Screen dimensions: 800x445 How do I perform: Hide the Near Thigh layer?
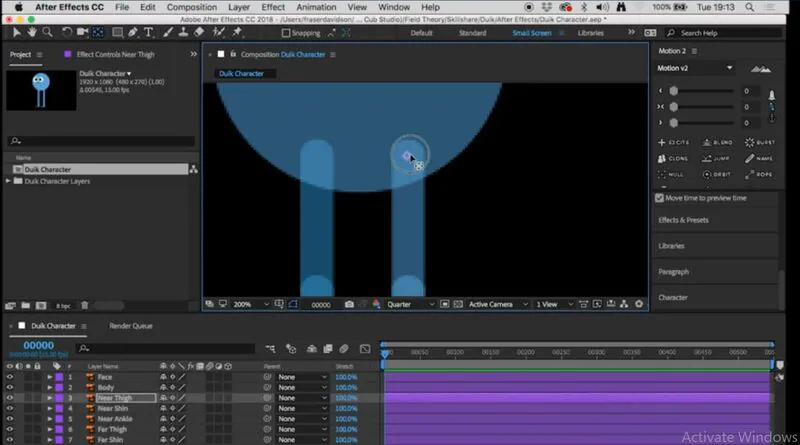coord(9,398)
